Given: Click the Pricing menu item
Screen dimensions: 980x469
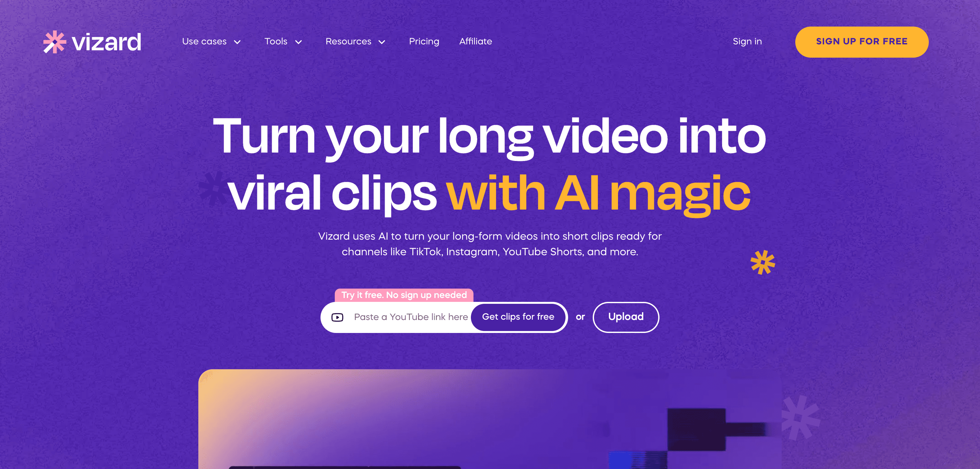Looking at the screenshot, I should coord(424,41).
